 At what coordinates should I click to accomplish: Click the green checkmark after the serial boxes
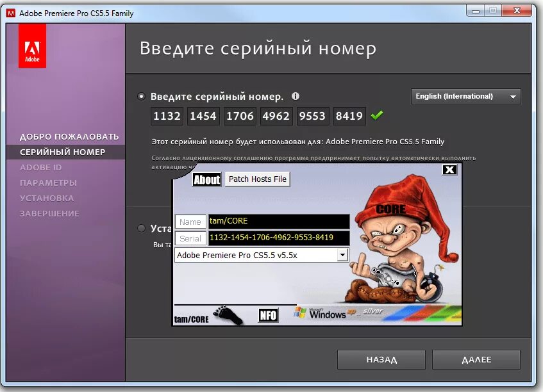pyautogui.click(x=377, y=115)
